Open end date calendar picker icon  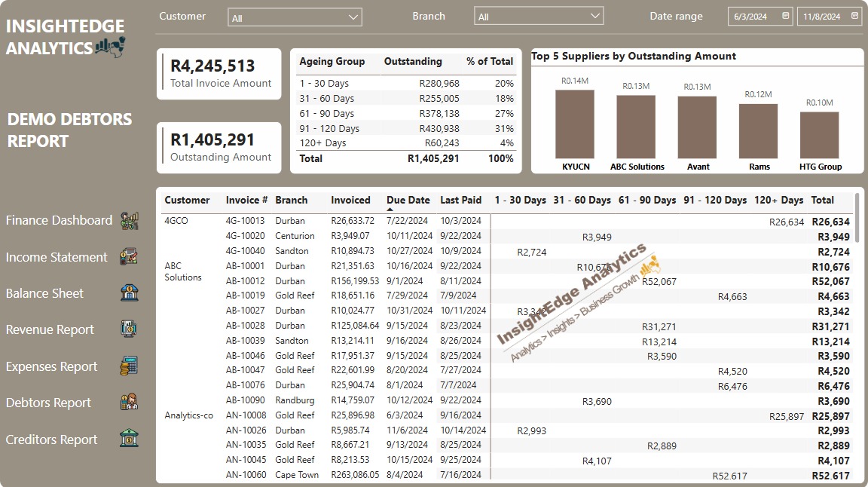(x=854, y=16)
